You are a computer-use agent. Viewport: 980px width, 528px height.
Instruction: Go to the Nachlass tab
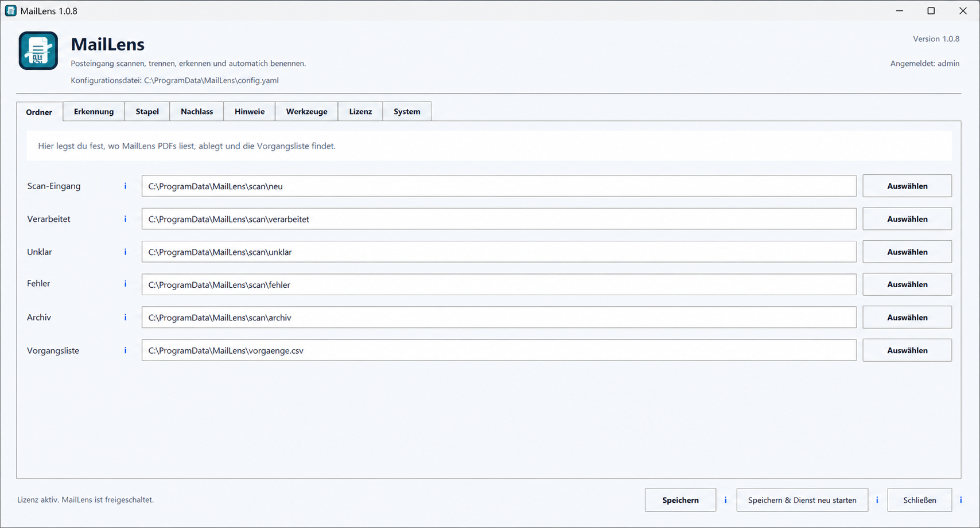197,111
